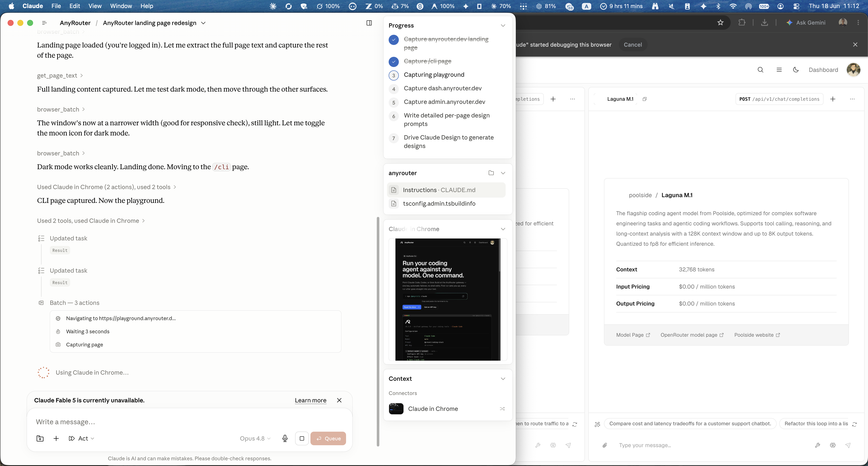868x466 pixels.
Task: Collapse the Progress panel
Action: click(x=503, y=26)
